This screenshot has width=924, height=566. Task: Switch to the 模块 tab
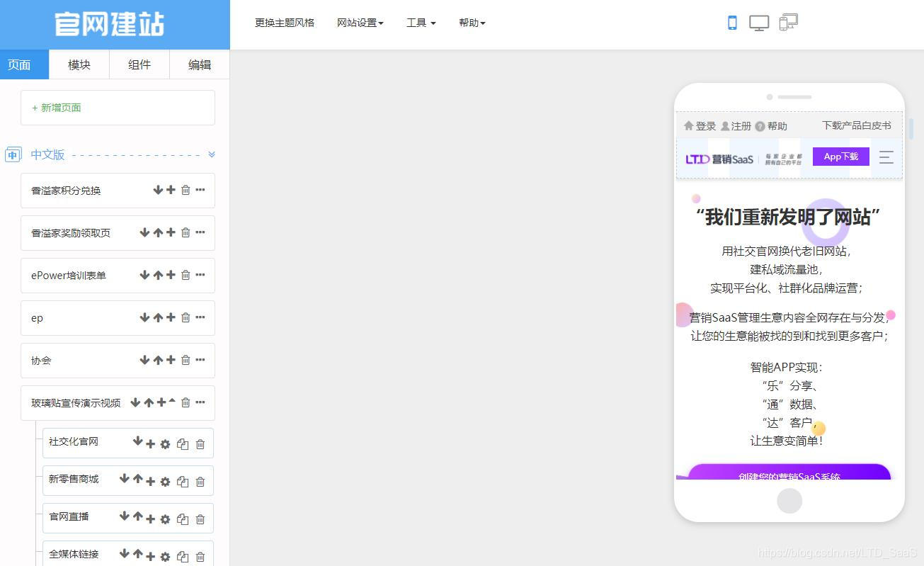pos(79,64)
